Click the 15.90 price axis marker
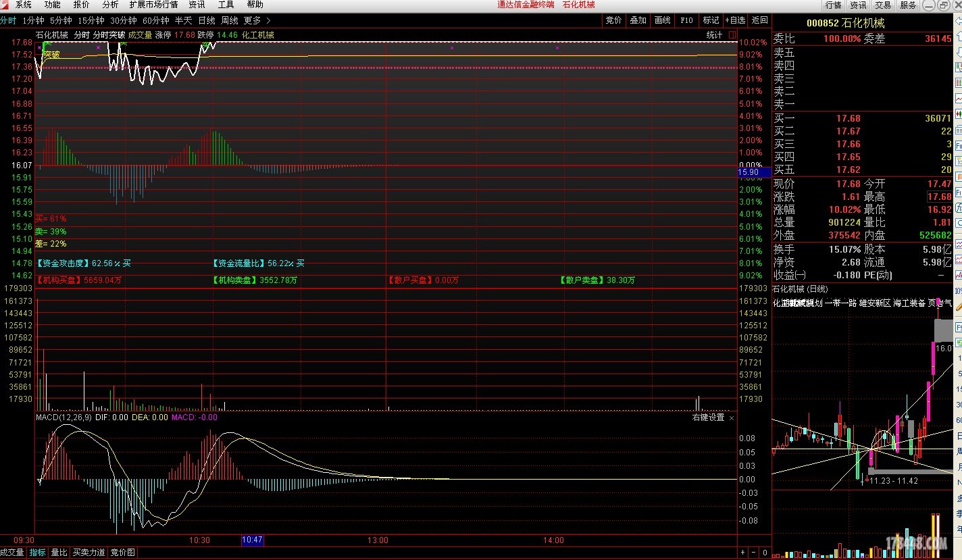Viewport: 962px width, 560px height. 755,172
